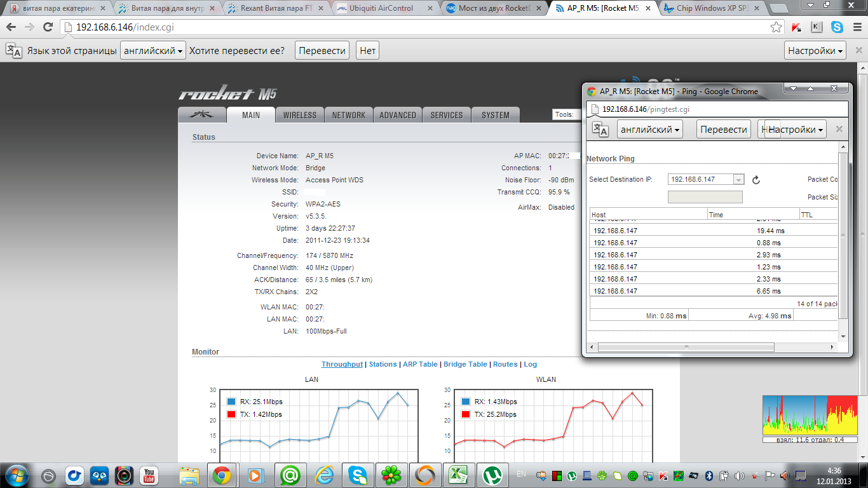Open Настройки dropdown in main translate bar

pyautogui.click(x=816, y=51)
